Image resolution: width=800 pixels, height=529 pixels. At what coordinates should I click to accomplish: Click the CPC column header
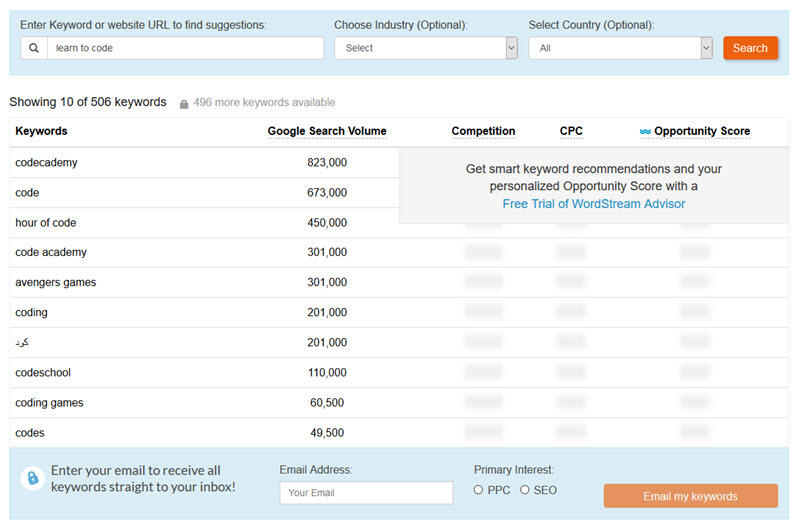tap(571, 131)
